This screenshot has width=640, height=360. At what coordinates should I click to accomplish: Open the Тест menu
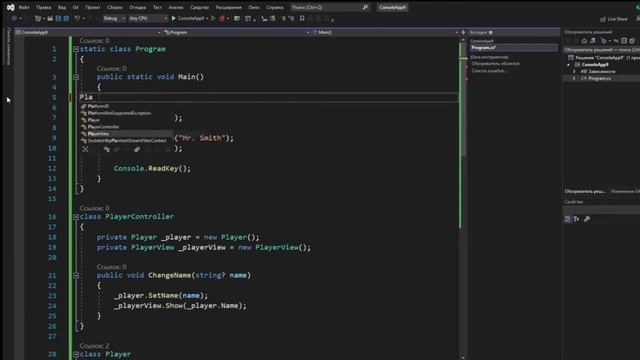click(x=157, y=7)
